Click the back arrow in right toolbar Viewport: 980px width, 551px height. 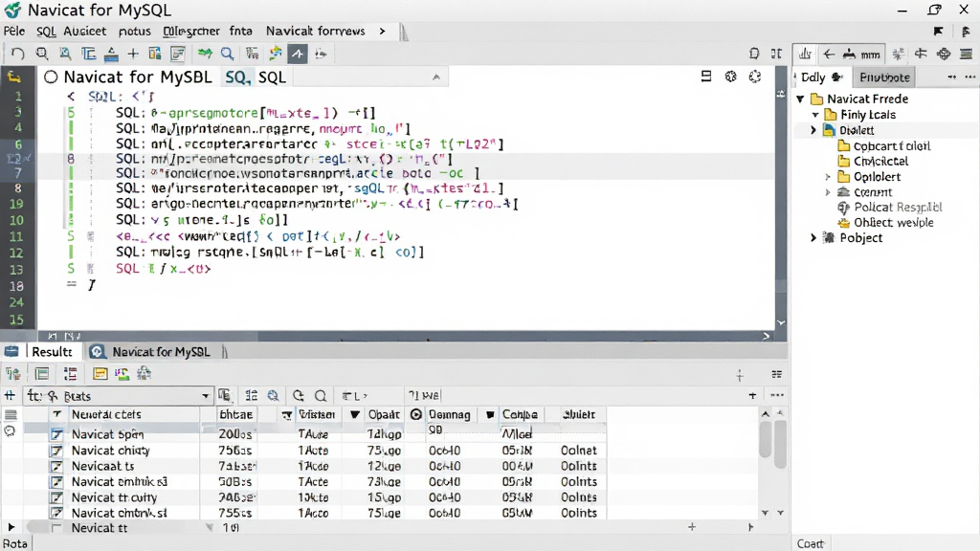(829, 55)
